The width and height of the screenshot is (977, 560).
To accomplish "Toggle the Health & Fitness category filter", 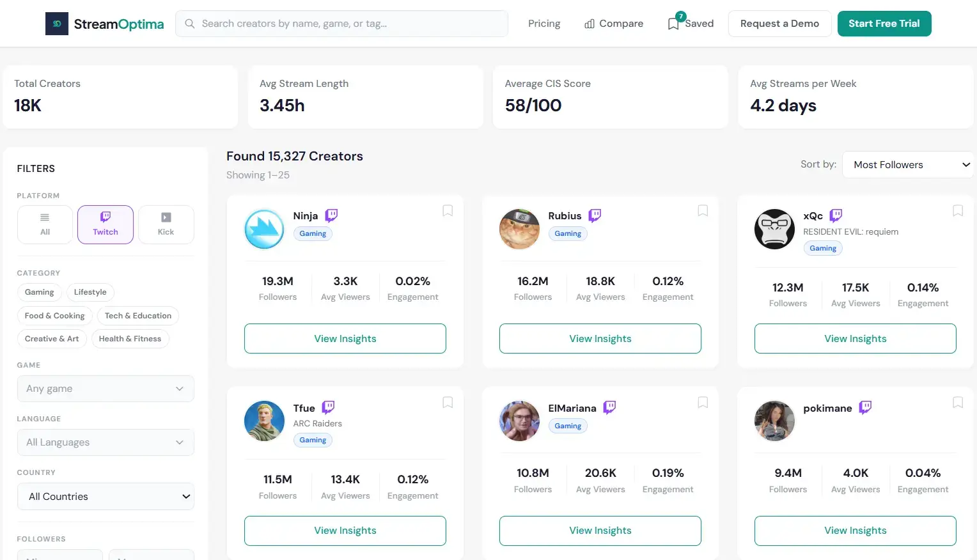I will [x=130, y=338].
